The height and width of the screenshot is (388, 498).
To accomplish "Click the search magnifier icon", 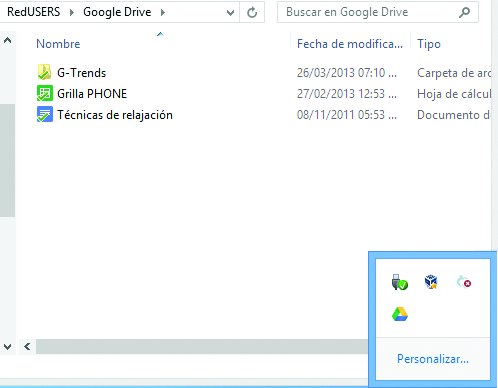I will (x=464, y=12).
